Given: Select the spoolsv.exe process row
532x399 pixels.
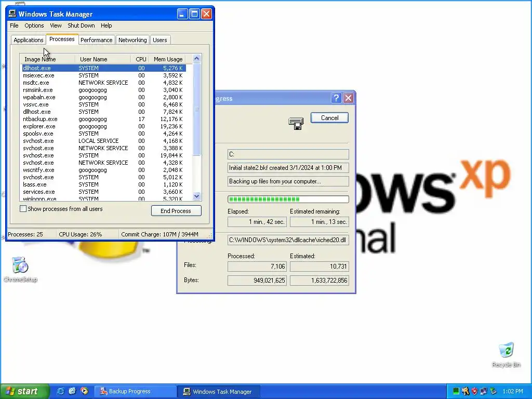Looking at the screenshot, I should (x=103, y=134).
